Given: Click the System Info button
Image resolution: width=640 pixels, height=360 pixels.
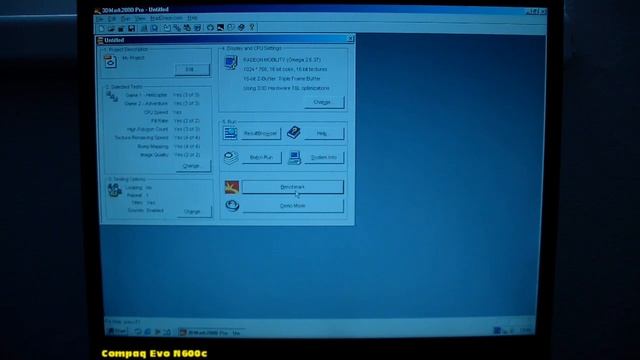Looking at the screenshot, I should [x=324, y=158].
